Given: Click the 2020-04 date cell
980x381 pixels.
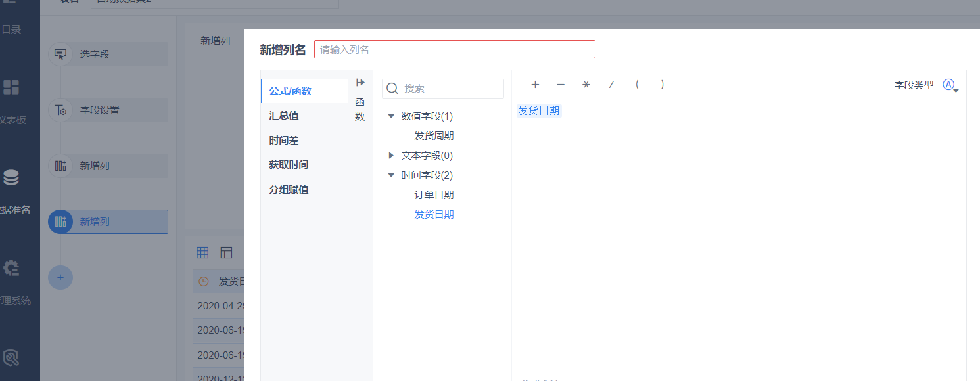Looking at the screenshot, I should [x=218, y=306].
